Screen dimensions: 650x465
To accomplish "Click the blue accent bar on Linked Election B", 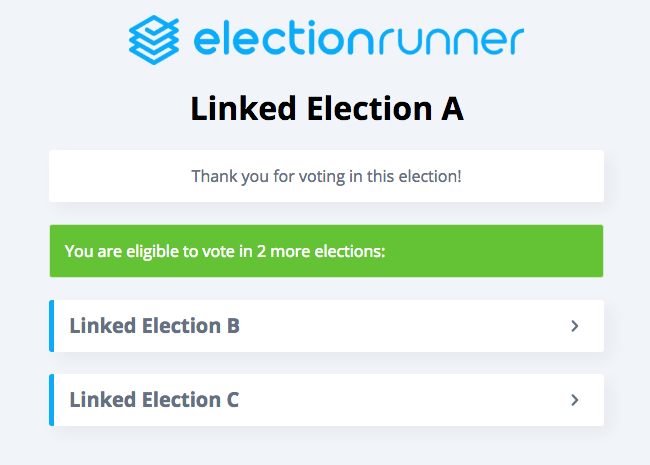I will [x=51, y=326].
